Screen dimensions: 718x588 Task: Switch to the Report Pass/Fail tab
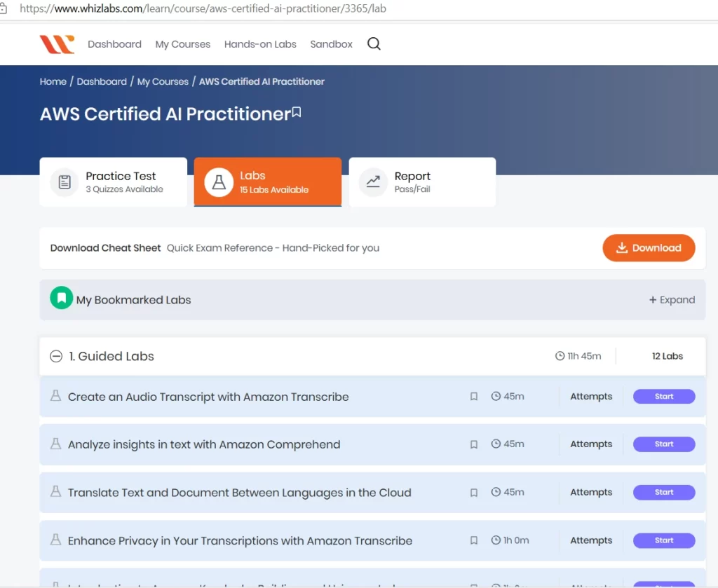[x=422, y=182]
